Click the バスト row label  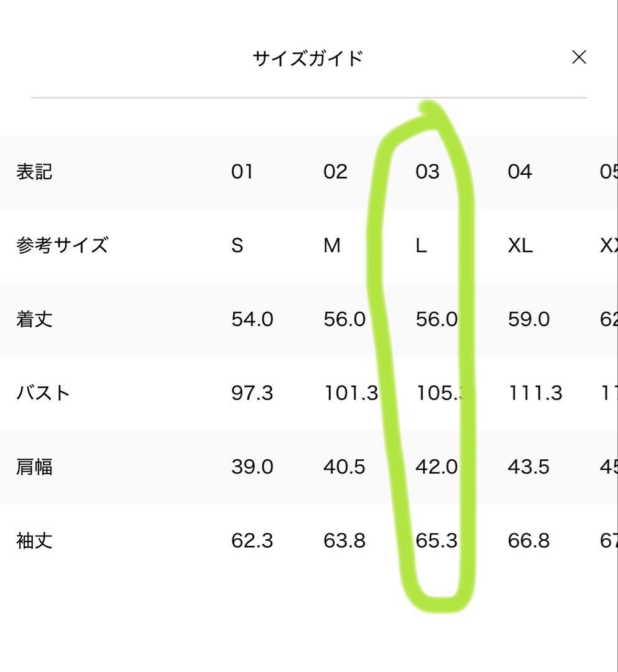point(43,393)
